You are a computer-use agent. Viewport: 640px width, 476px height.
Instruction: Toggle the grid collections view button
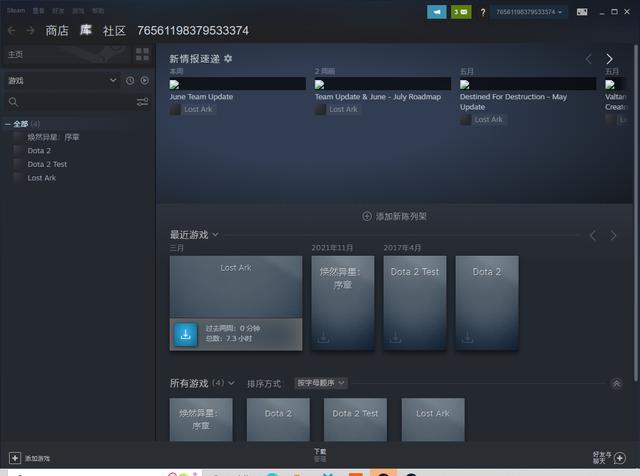pyautogui.click(x=142, y=53)
